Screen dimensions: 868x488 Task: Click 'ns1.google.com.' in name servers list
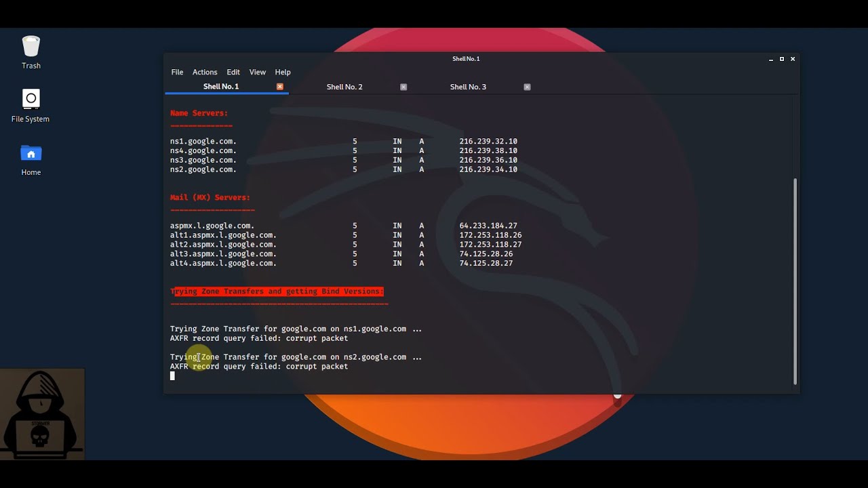coord(203,141)
